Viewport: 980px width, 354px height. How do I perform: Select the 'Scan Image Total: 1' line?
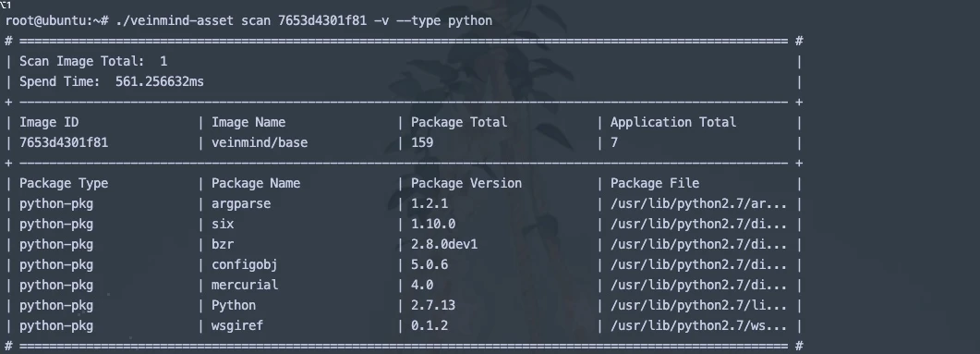pyautogui.click(x=93, y=61)
